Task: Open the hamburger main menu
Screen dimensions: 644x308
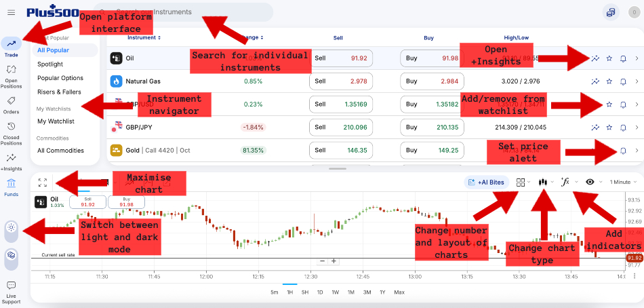Action: [x=11, y=12]
